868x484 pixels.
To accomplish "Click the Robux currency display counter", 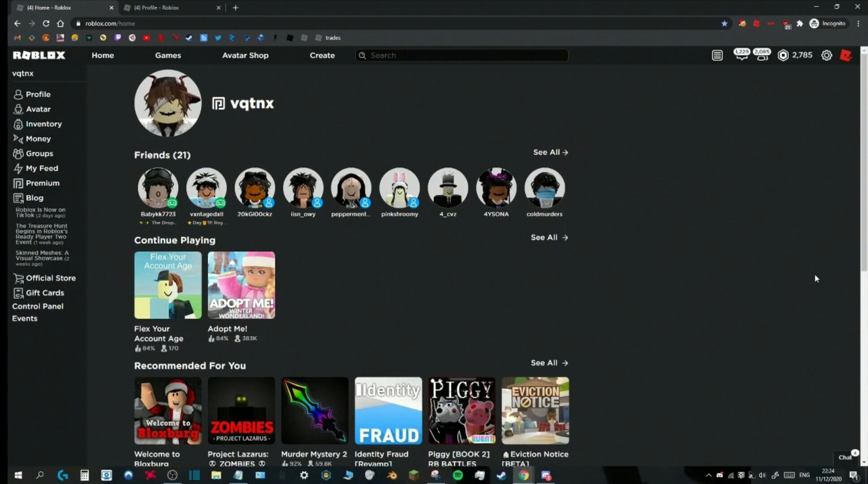I will coord(796,55).
